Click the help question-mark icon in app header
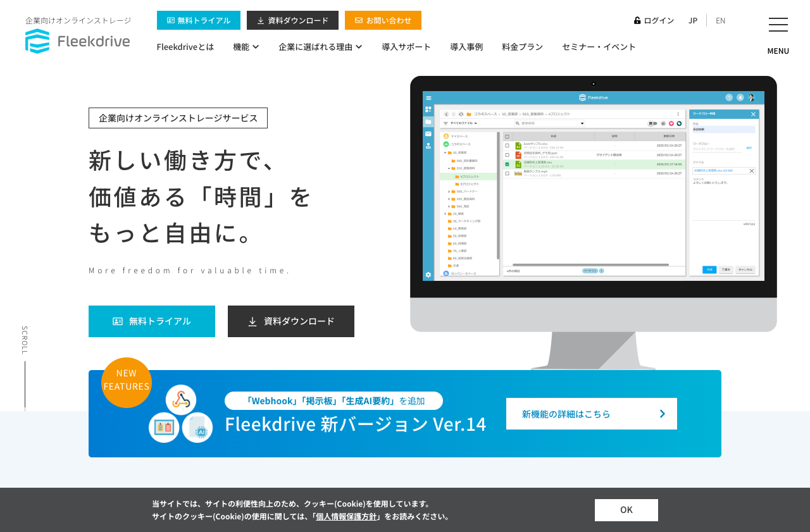This screenshot has width=810, height=532. pos(728,97)
